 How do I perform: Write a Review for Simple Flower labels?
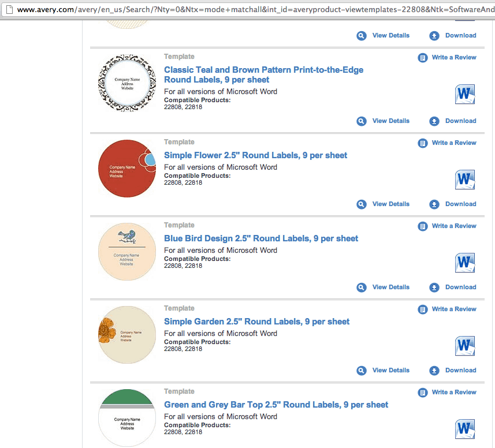[454, 143]
